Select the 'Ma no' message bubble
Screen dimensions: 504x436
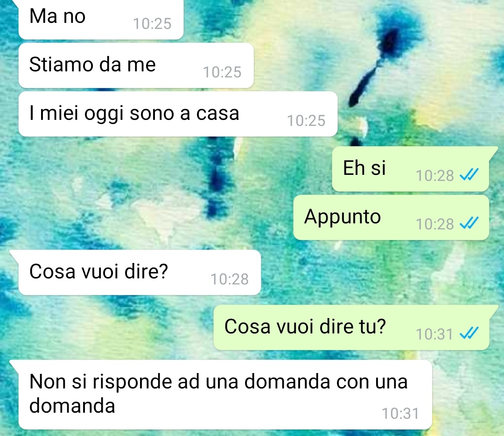(x=101, y=19)
